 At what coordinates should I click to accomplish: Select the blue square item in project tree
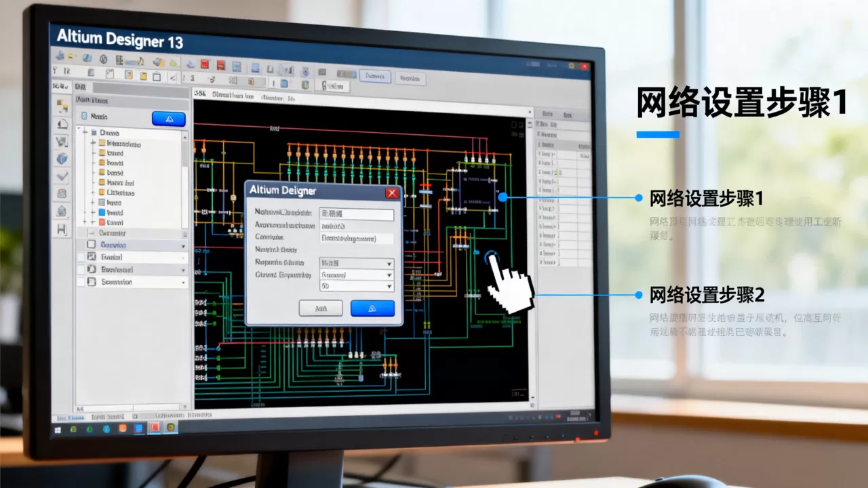click(102, 212)
